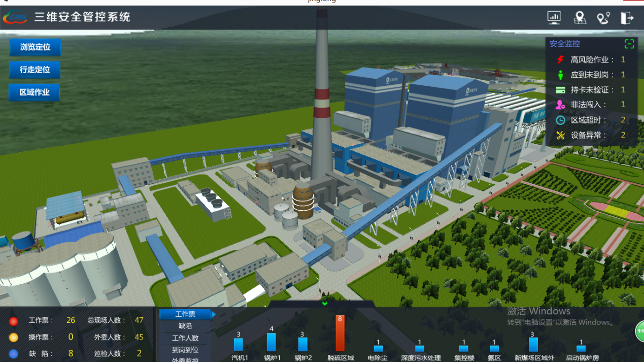Collapse the 安全监控 panel with green bracket icon
Viewport: 644px width, 362px height.
pyautogui.click(x=629, y=44)
